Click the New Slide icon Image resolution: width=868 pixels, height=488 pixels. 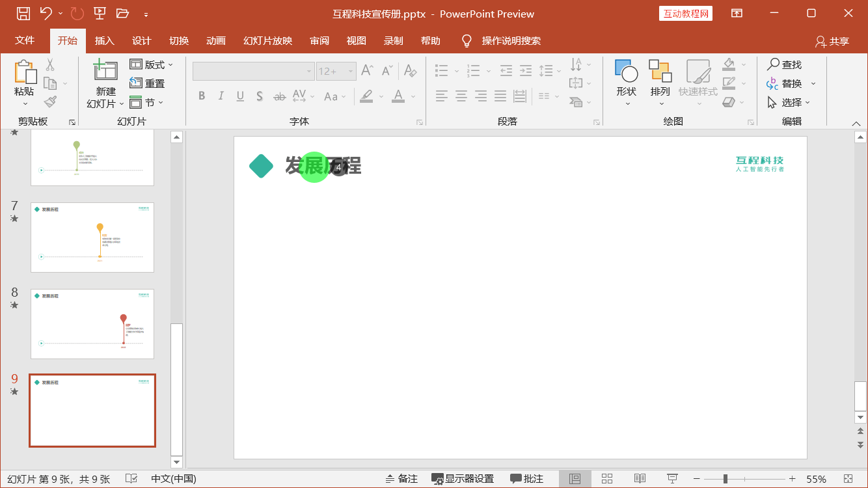coord(105,70)
